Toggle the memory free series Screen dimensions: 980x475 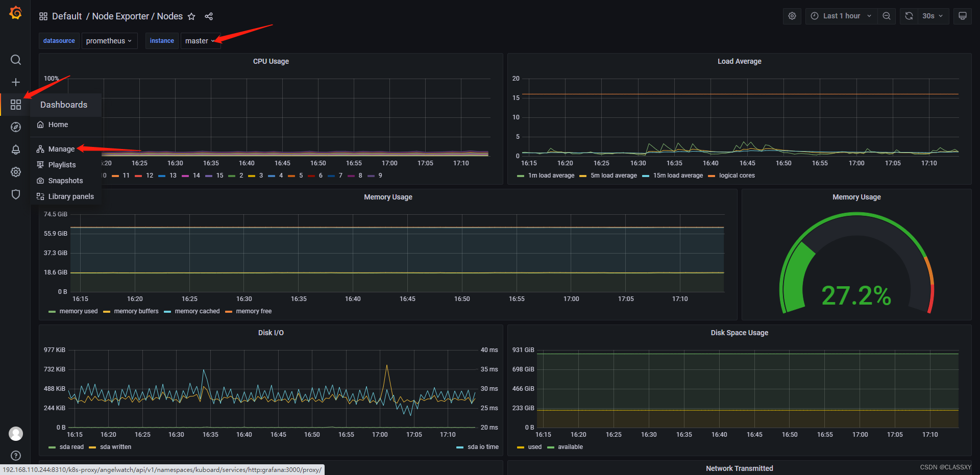point(254,311)
